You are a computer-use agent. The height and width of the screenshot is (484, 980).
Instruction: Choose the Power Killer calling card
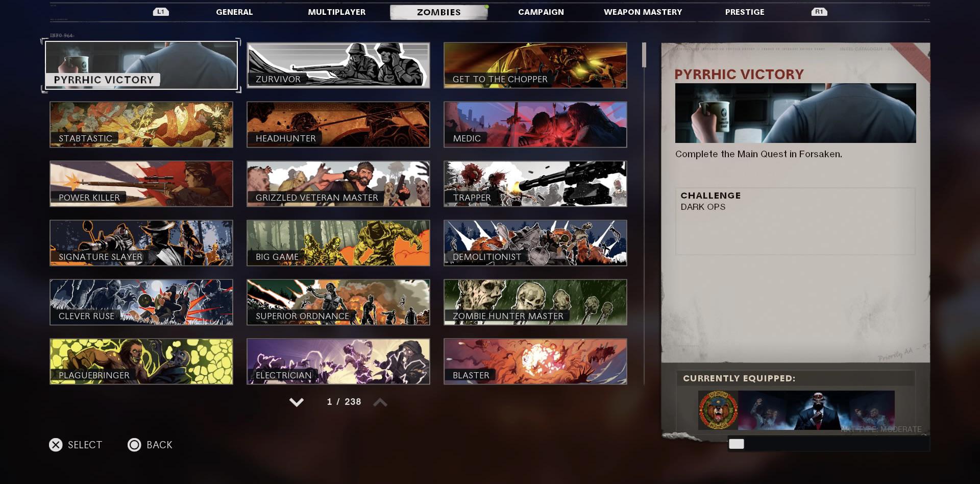coord(141,184)
